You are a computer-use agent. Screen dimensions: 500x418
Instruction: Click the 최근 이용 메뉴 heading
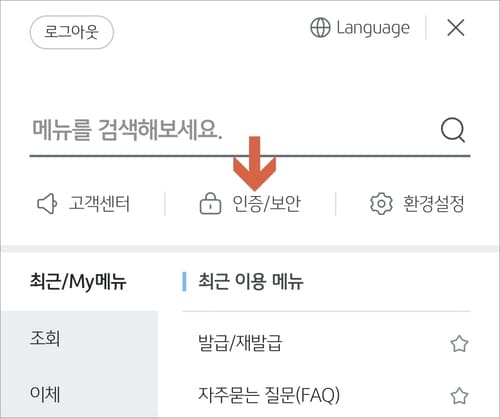click(x=251, y=281)
